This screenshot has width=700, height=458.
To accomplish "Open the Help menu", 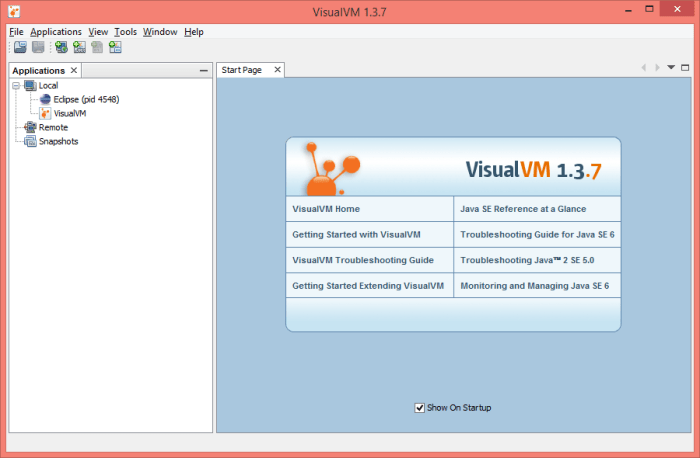I will tap(194, 32).
